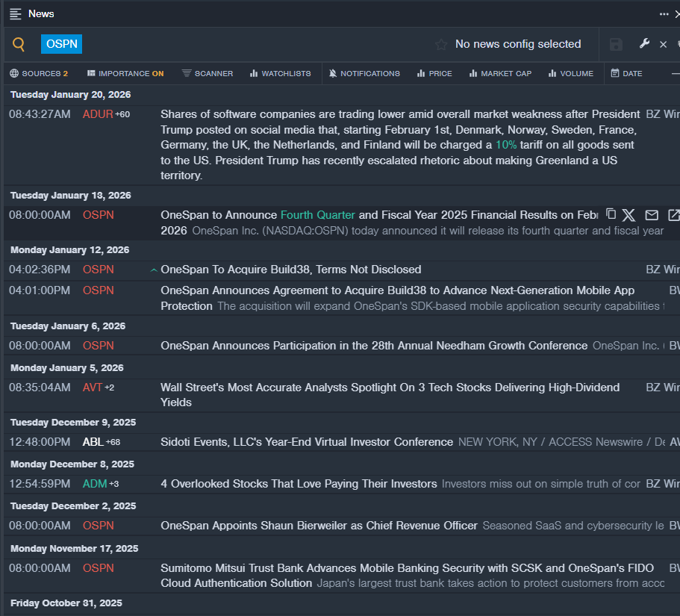Click the OSPN search tag field

pos(62,44)
